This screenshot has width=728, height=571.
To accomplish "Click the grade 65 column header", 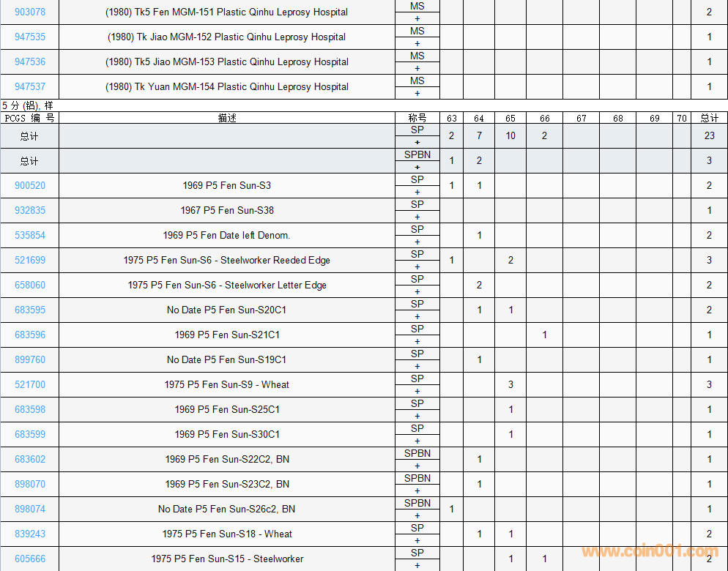I will [510, 119].
